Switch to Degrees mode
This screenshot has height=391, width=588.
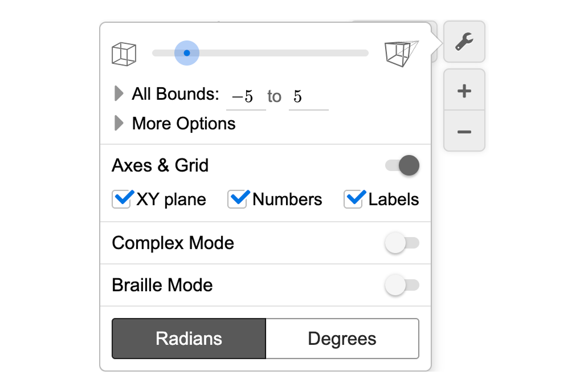coord(342,339)
